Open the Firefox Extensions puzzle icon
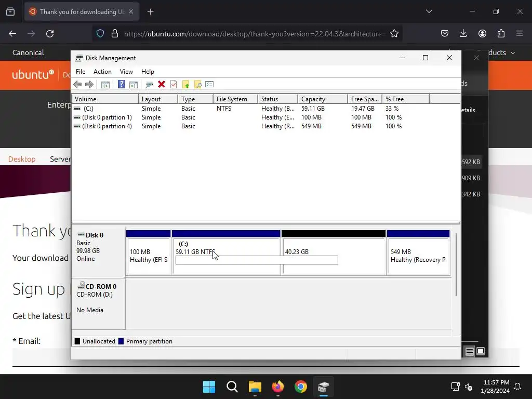 coord(501,34)
